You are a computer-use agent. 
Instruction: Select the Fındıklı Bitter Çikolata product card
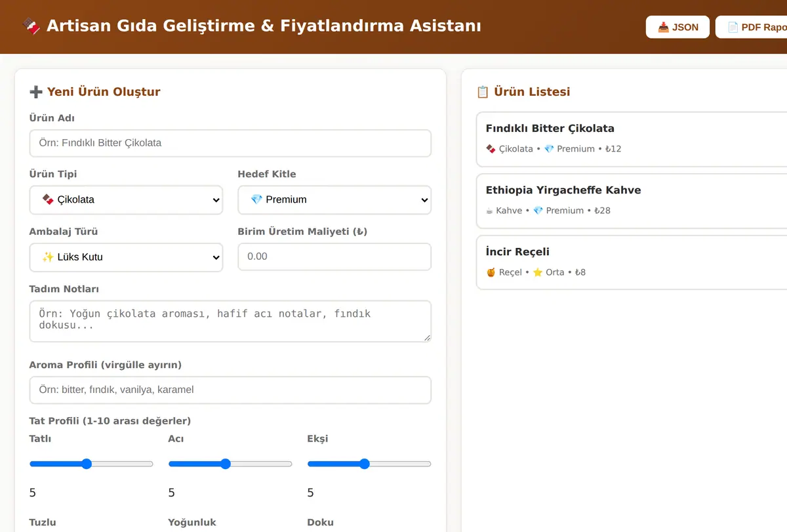click(x=632, y=139)
